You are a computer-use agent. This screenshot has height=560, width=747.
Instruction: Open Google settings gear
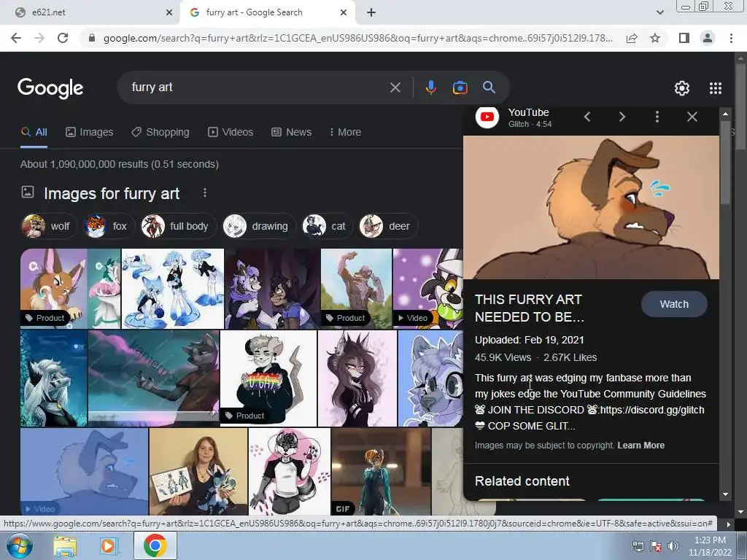coord(682,88)
